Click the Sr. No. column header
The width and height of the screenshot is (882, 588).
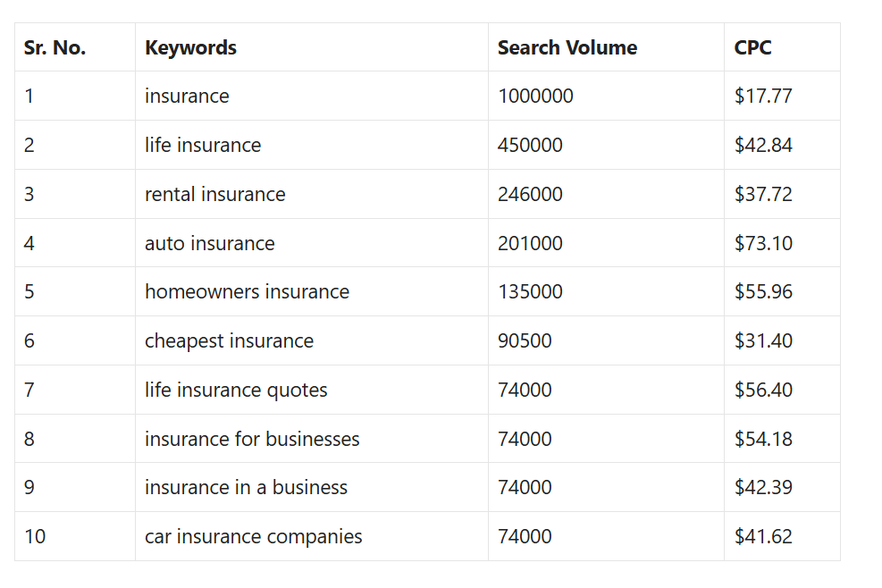[x=55, y=48]
